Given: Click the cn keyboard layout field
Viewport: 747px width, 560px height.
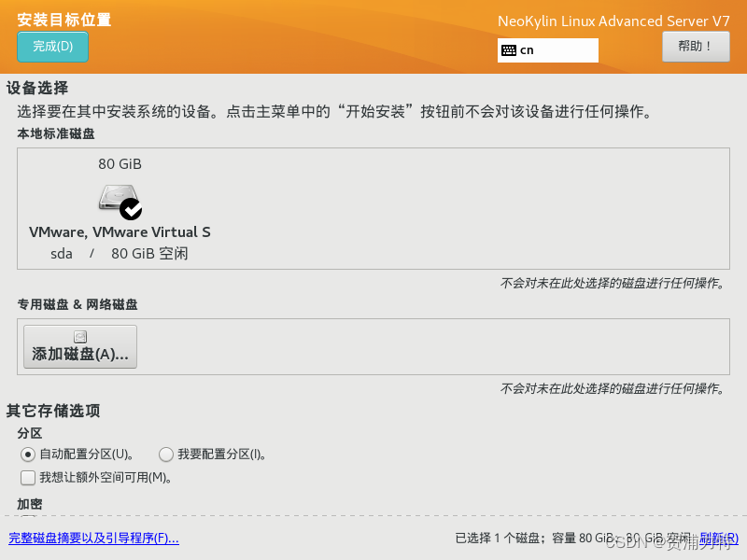Looking at the screenshot, I should pos(547,50).
